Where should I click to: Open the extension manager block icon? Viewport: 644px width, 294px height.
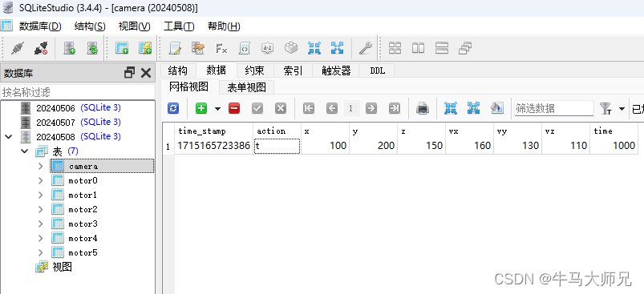pos(291,48)
